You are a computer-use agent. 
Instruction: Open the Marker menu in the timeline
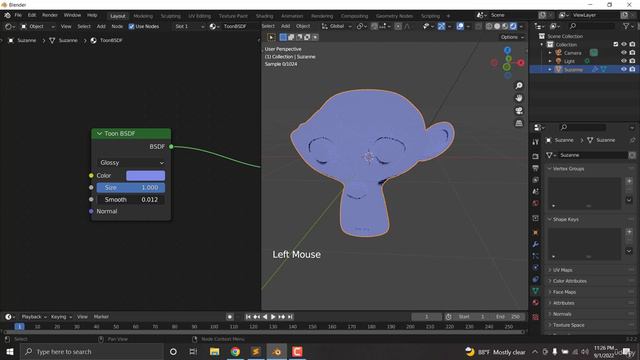point(101,317)
